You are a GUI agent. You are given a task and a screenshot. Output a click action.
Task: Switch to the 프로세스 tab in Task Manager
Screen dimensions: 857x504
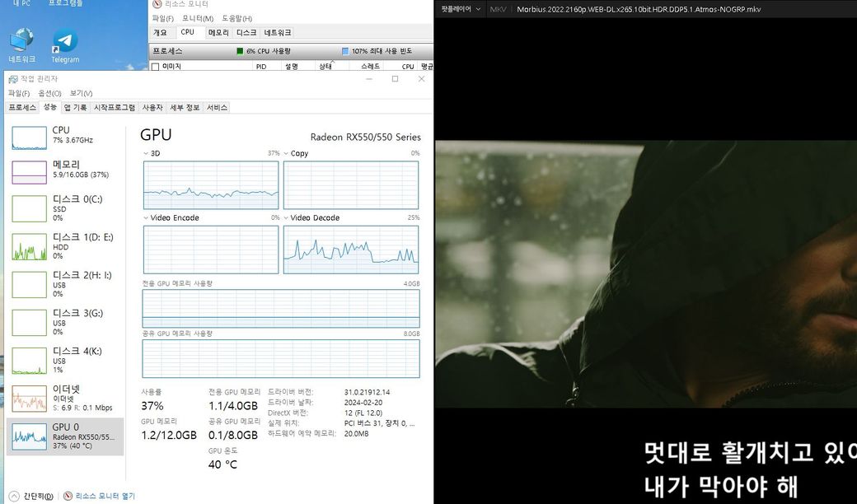pos(22,108)
